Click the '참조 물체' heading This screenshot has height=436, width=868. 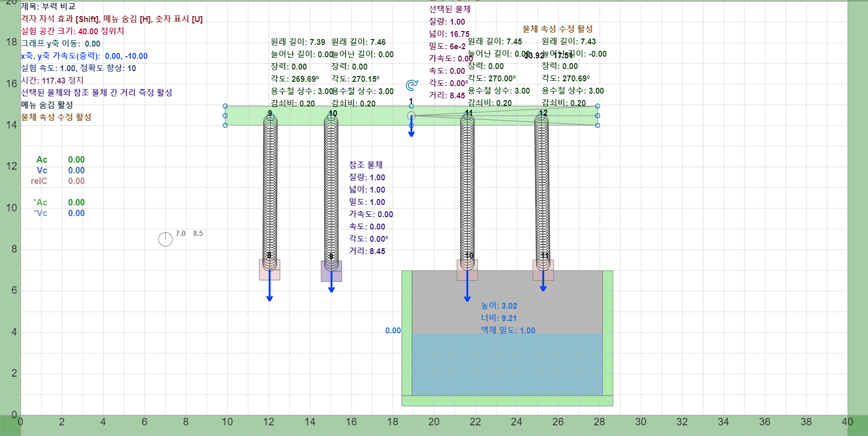pyautogui.click(x=366, y=165)
